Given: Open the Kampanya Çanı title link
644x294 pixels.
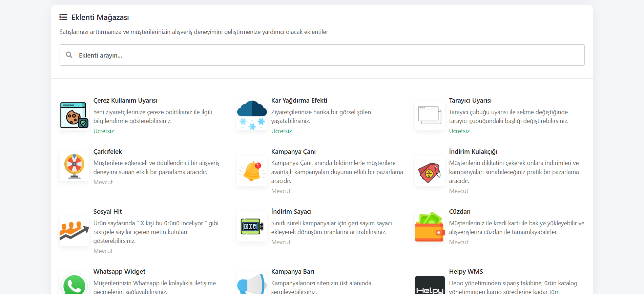Looking at the screenshot, I should pyautogui.click(x=293, y=152).
